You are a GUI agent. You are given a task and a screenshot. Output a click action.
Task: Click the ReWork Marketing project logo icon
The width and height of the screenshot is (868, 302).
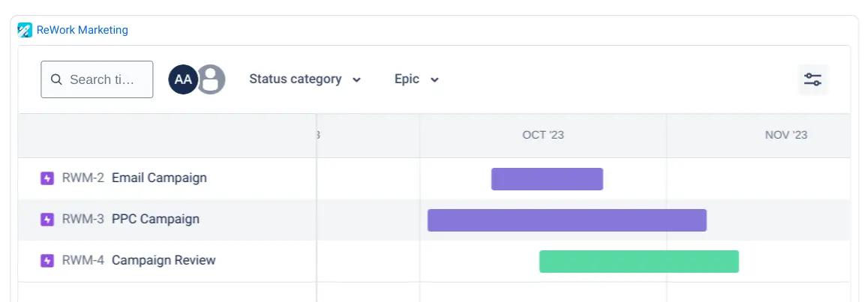click(25, 30)
